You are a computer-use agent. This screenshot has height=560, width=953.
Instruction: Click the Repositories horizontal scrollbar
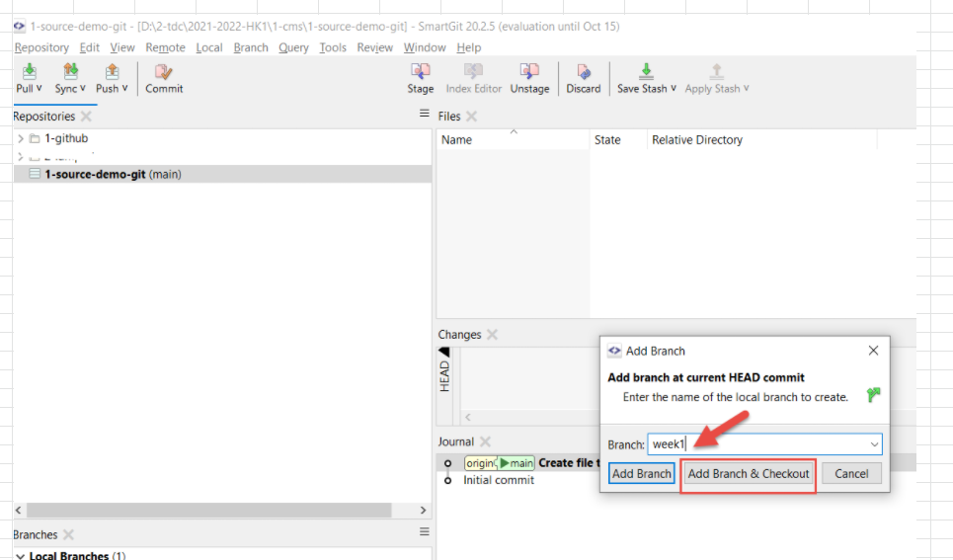pos(209,511)
